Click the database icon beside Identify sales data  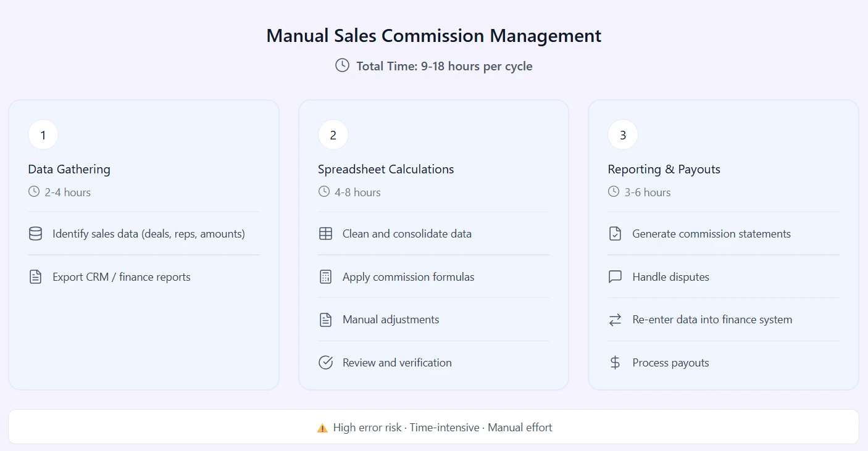tap(36, 234)
